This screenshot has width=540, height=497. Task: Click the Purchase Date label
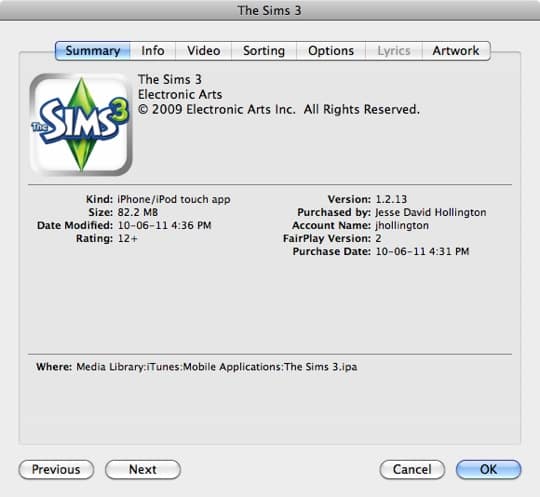[332, 251]
